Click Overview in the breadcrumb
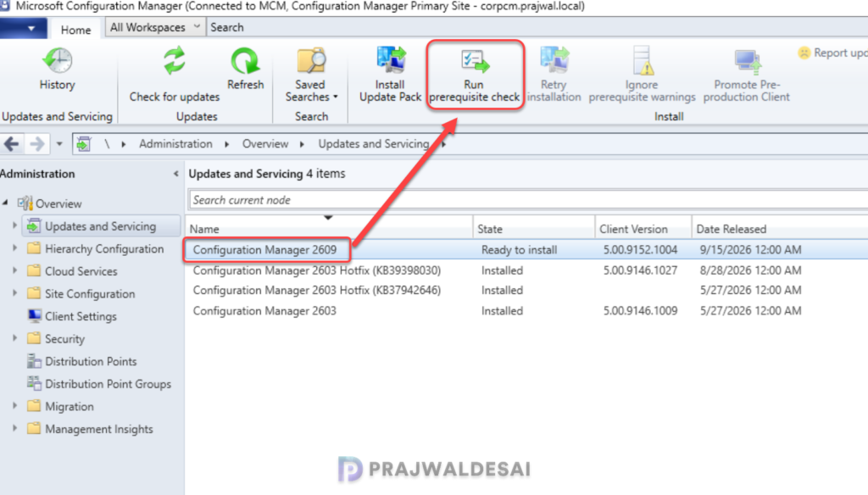The width and height of the screenshot is (868, 495). click(x=265, y=144)
